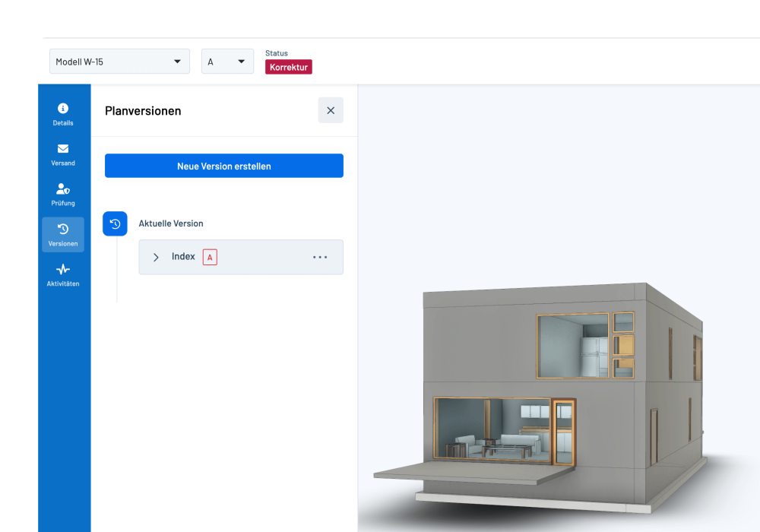Open the Aktivitäten pulse icon
760x532 pixels.
63,270
